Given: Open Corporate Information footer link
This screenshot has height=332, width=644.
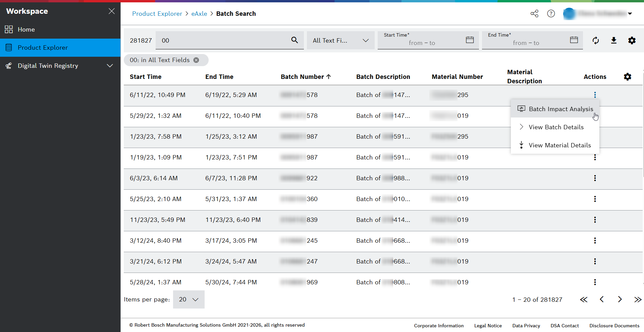Looking at the screenshot, I should pyautogui.click(x=439, y=326).
